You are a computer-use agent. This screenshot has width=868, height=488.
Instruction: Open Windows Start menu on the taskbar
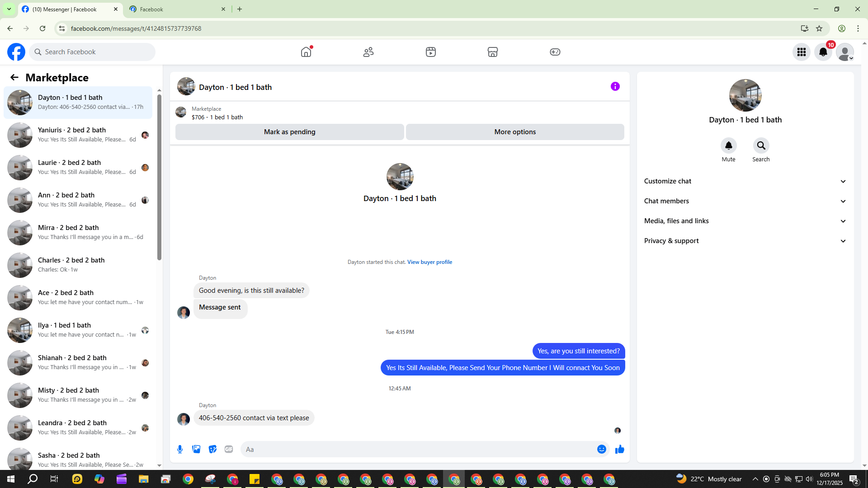coord(11,479)
